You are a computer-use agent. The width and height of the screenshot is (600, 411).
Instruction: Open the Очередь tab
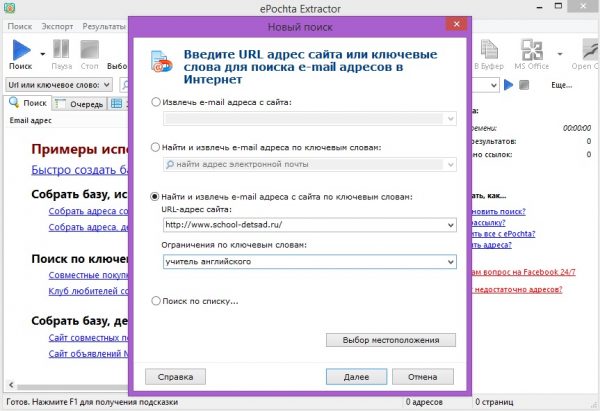point(80,104)
